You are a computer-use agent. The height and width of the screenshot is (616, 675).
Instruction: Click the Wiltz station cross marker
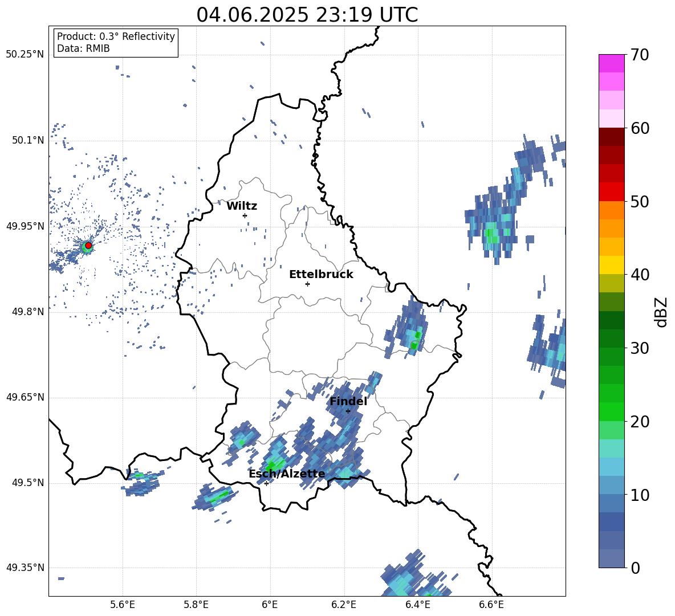click(245, 215)
